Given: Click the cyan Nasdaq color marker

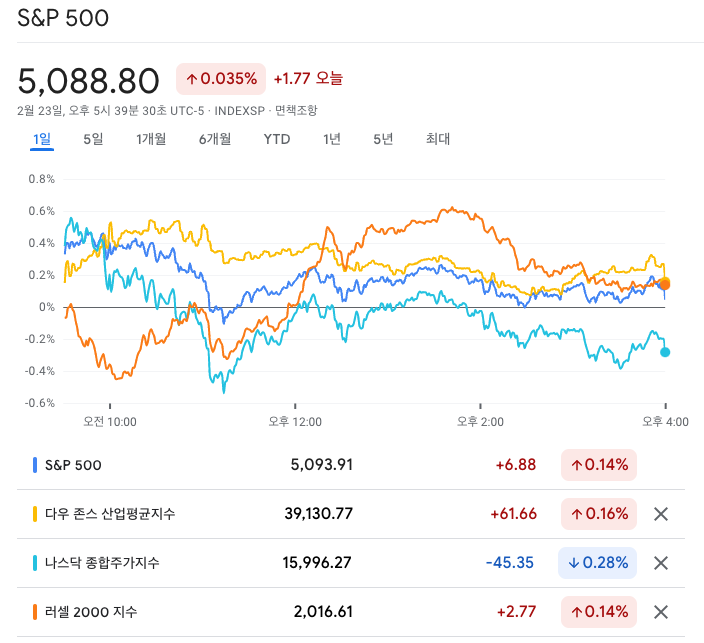Looking at the screenshot, I should point(35,563).
